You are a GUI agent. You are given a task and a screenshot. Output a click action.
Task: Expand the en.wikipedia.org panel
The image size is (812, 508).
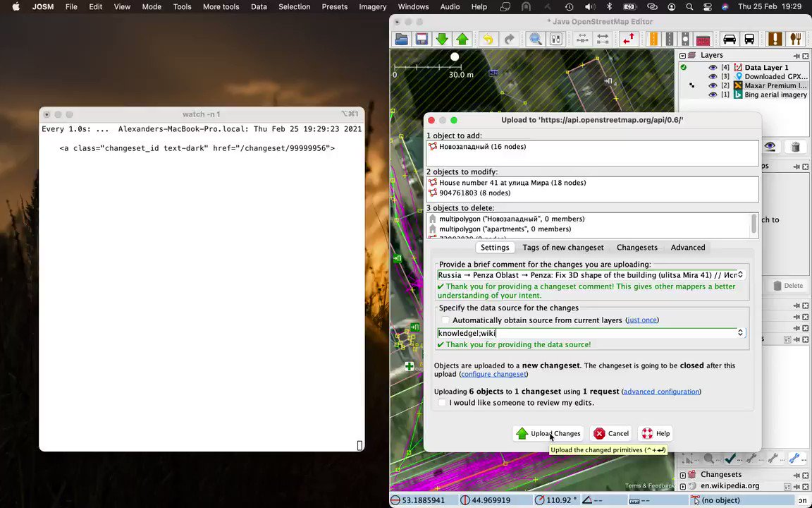682,486
